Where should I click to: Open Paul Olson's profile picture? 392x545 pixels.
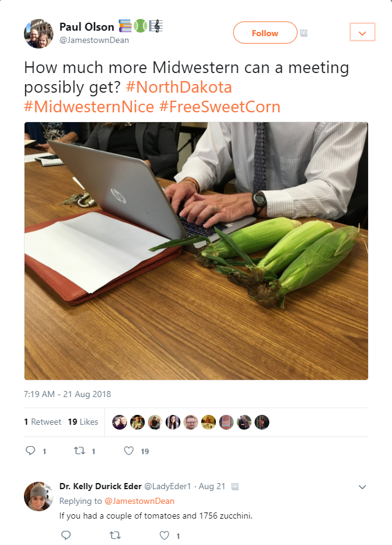click(39, 34)
